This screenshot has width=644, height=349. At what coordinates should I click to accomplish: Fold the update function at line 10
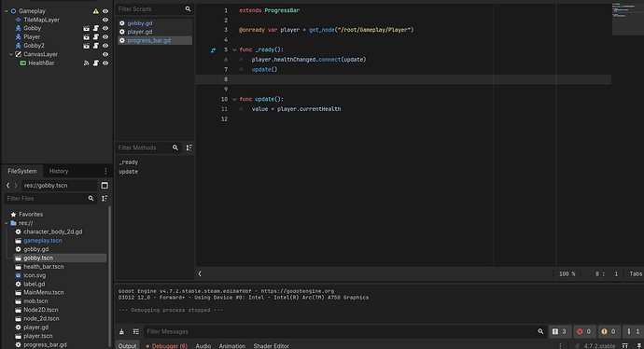(234, 99)
